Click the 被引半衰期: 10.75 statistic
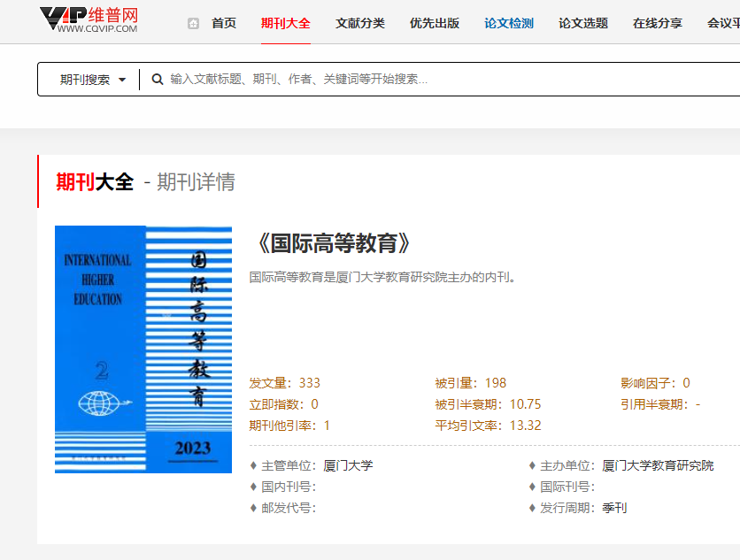 [488, 404]
